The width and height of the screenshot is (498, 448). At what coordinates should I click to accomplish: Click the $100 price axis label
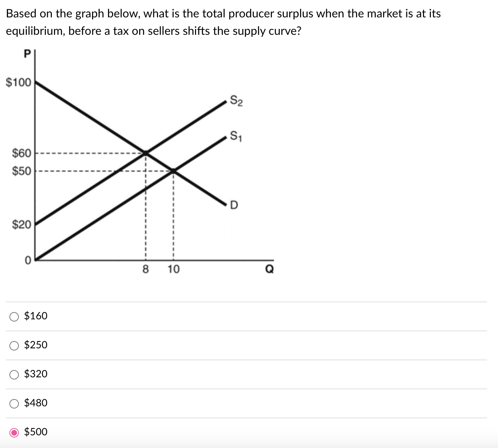pyautogui.click(x=17, y=82)
